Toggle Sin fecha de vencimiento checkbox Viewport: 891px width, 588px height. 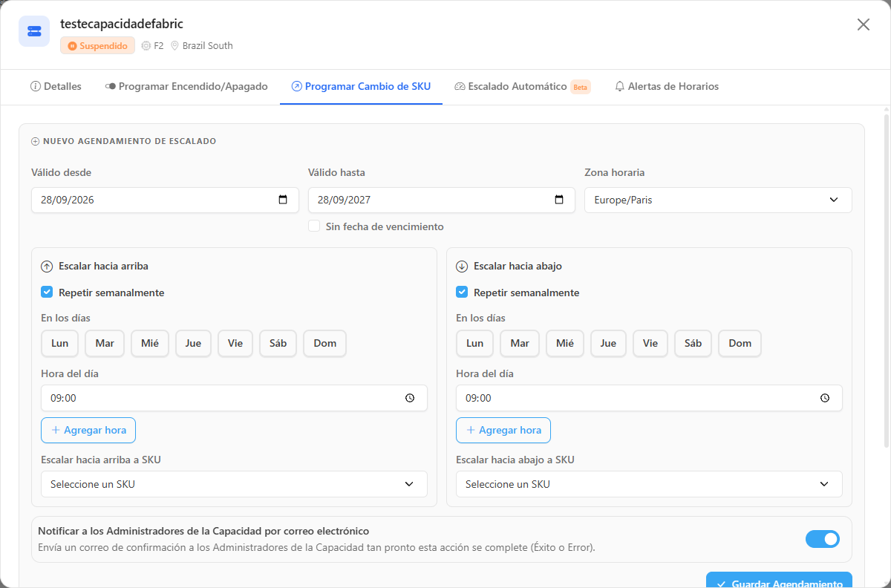(x=314, y=226)
